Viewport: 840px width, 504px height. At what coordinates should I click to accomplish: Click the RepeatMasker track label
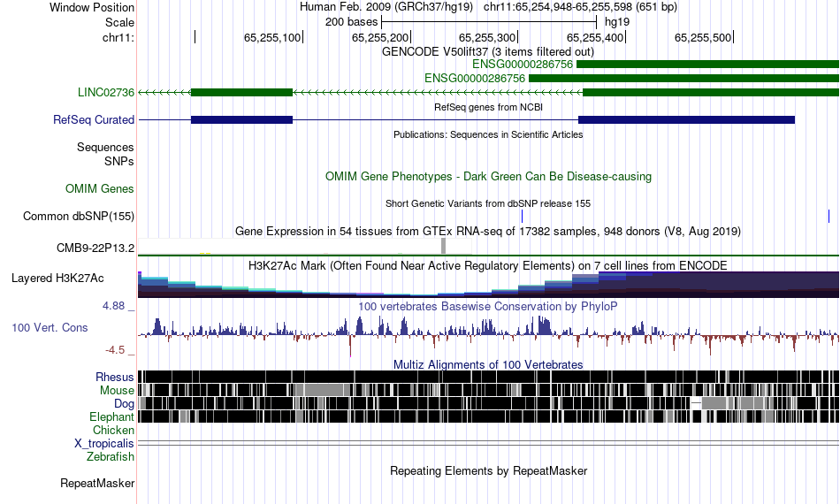click(x=97, y=483)
